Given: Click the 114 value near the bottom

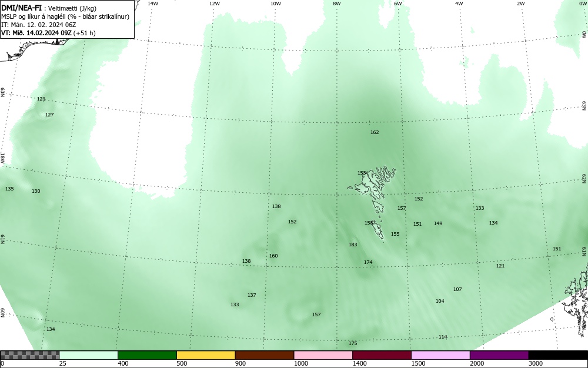Looking at the screenshot, I should click(443, 337).
